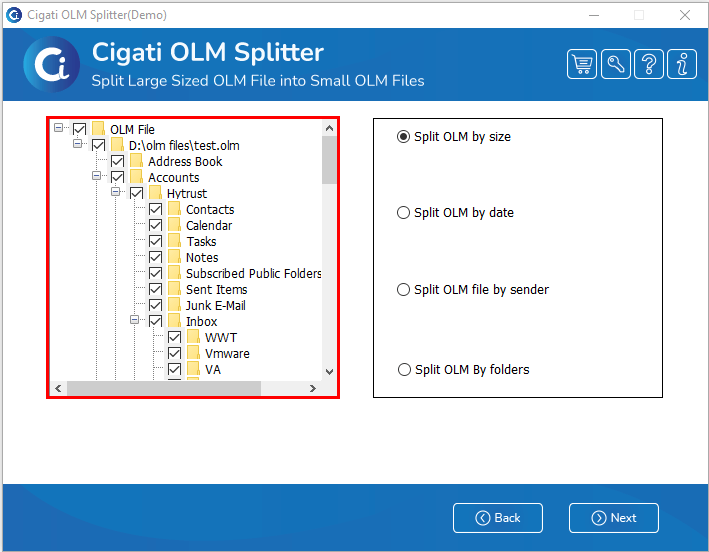The width and height of the screenshot is (709, 552).
Task: Select the Inbox folder label
Action: click(202, 321)
